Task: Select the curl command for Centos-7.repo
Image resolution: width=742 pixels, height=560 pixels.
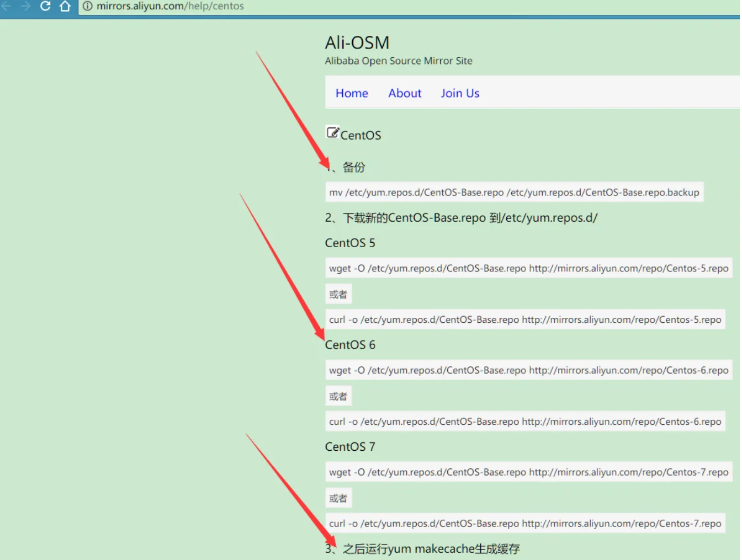Action: pos(525,524)
